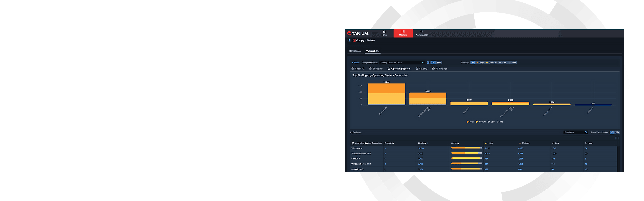Click the red Comply module icon
The width and height of the screenshot is (644, 201).
[x=354, y=40]
